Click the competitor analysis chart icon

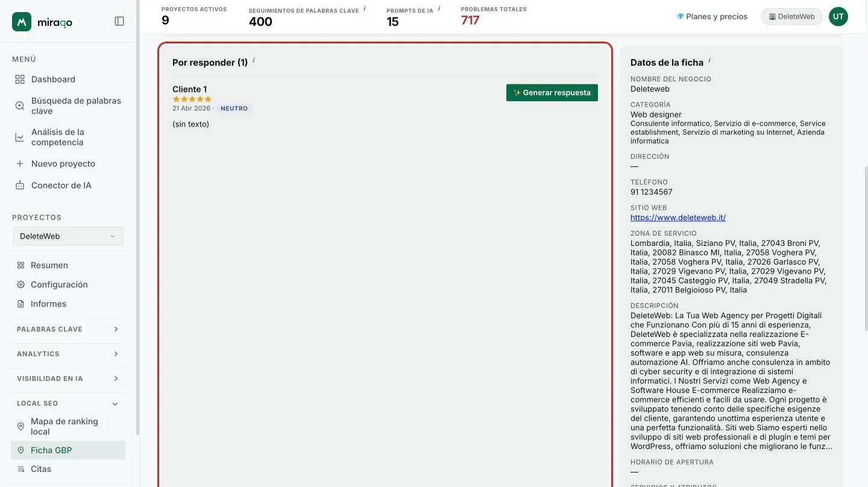click(20, 137)
